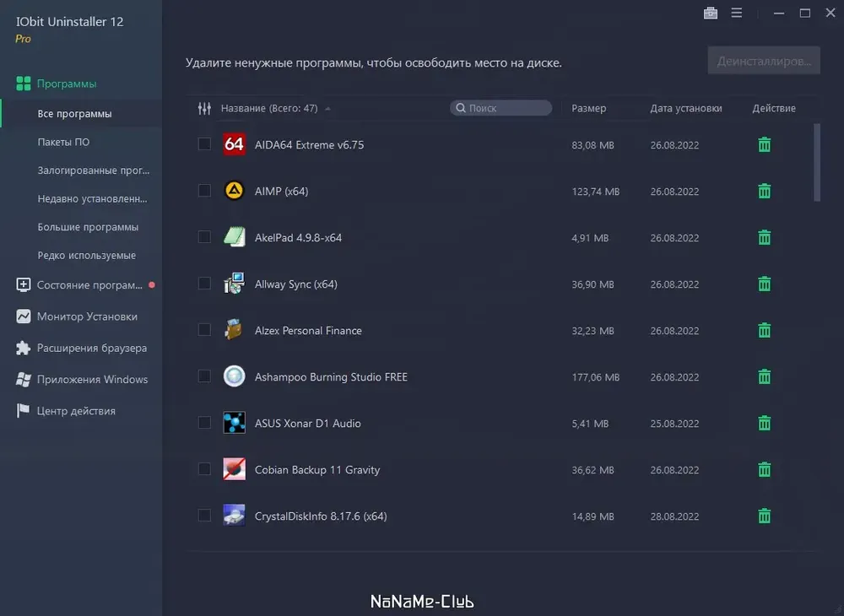The width and height of the screenshot is (844, 616).
Task: Check the AIDA64 Extreme v6.75 checkbox
Action: pyautogui.click(x=204, y=143)
